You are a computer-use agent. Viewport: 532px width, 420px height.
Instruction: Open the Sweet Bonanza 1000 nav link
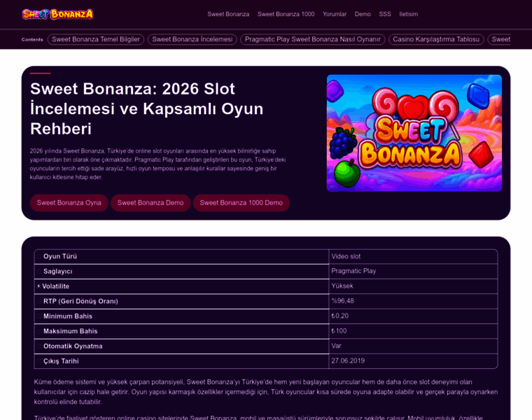[286, 14]
